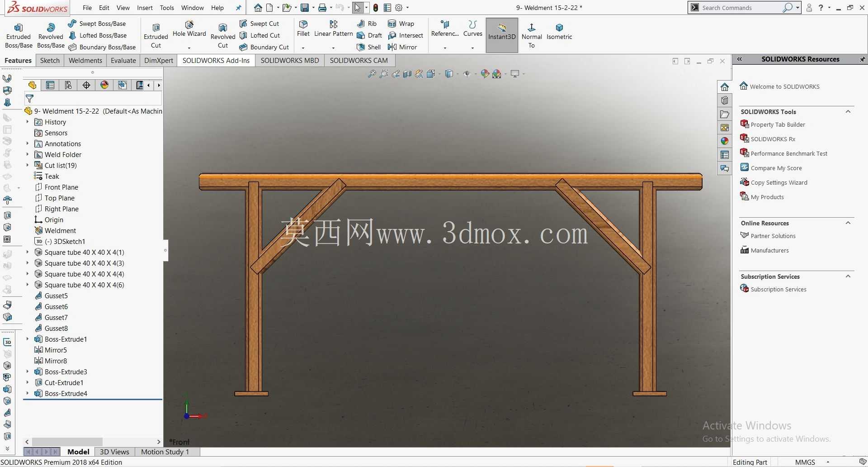Select the Extruded Boss/Base tool
This screenshot has height=467, width=868.
point(19,36)
